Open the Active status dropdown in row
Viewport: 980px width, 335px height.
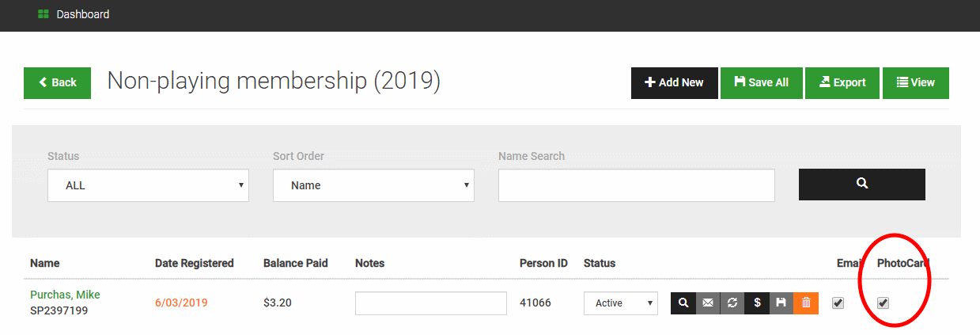(x=621, y=303)
